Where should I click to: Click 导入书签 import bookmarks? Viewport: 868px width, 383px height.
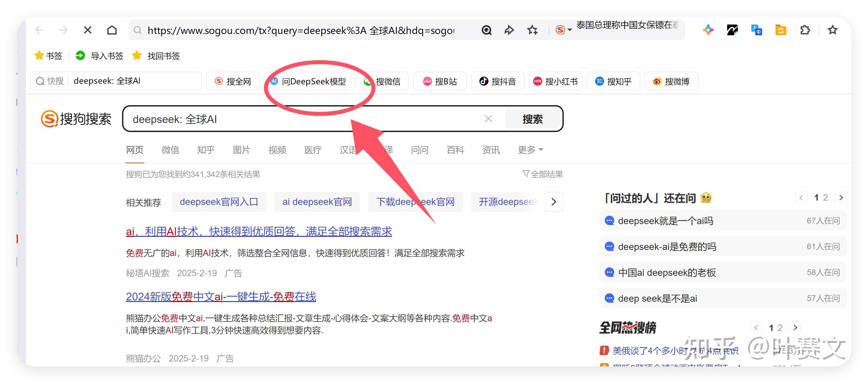tap(100, 55)
